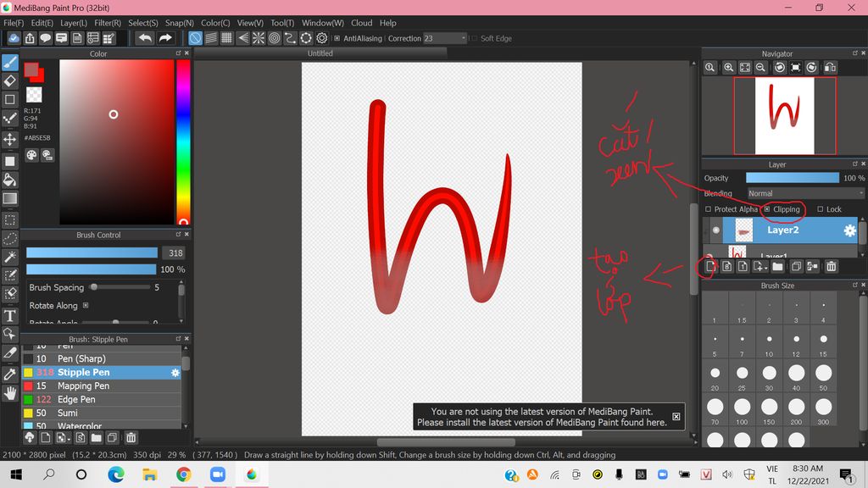Toggle Rotate Along checkbox
This screenshot has width=868, height=488.
point(86,305)
